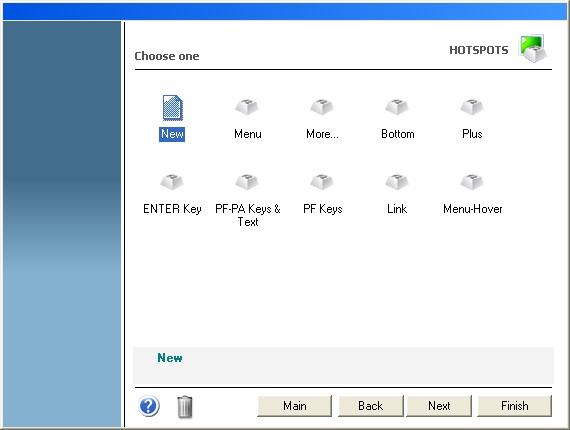Viewport: 570px width, 430px height.
Task: Open help with the question mark icon
Action: (149, 406)
